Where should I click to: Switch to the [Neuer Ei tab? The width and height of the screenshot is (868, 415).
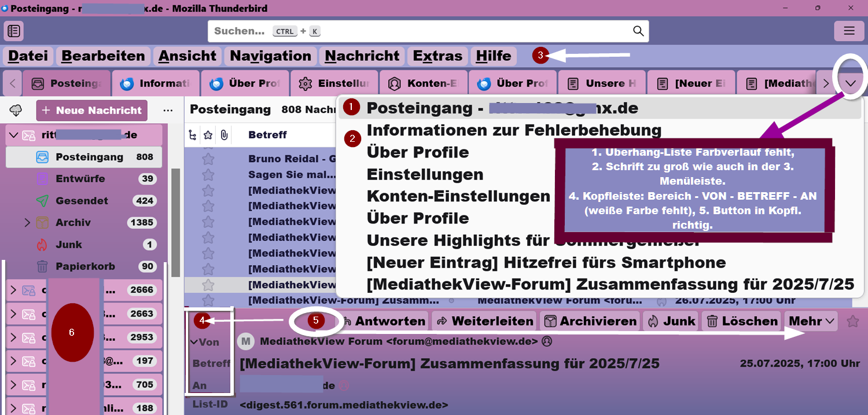tap(691, 83)
